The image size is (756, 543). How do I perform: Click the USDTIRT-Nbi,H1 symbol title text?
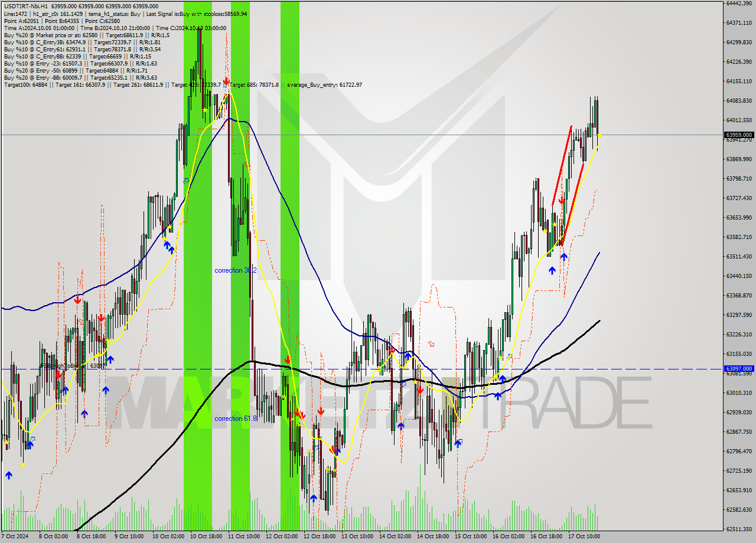click(x=25, y=6)
